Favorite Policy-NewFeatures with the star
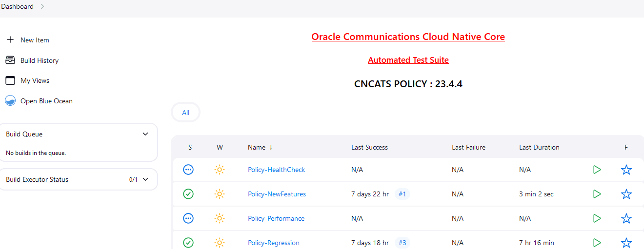Screen dimensions: 644x249 (x=626, y=194)
